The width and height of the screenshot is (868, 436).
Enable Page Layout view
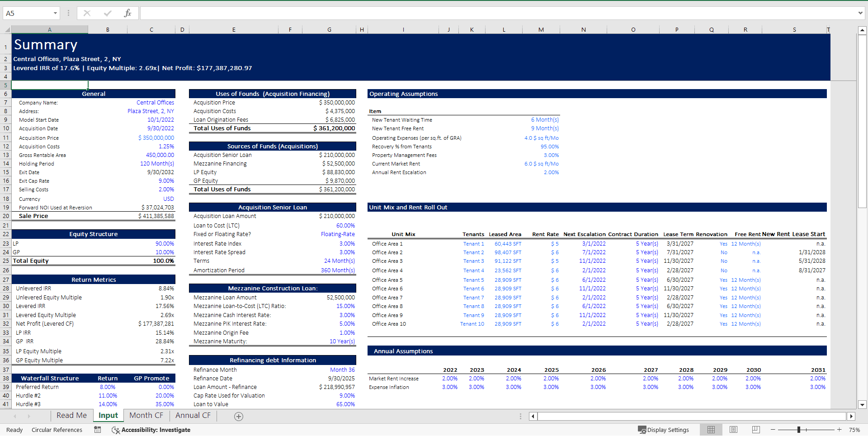733,430
